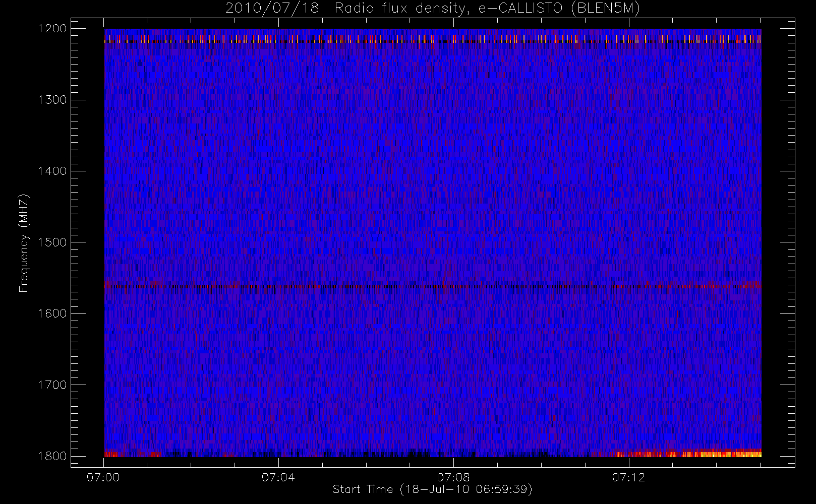Screen dimensions: 816x504
Task: Click the plot title '2010/07/18 Radio flux density'
Action: pyautogui.click(x=433, y=9)
